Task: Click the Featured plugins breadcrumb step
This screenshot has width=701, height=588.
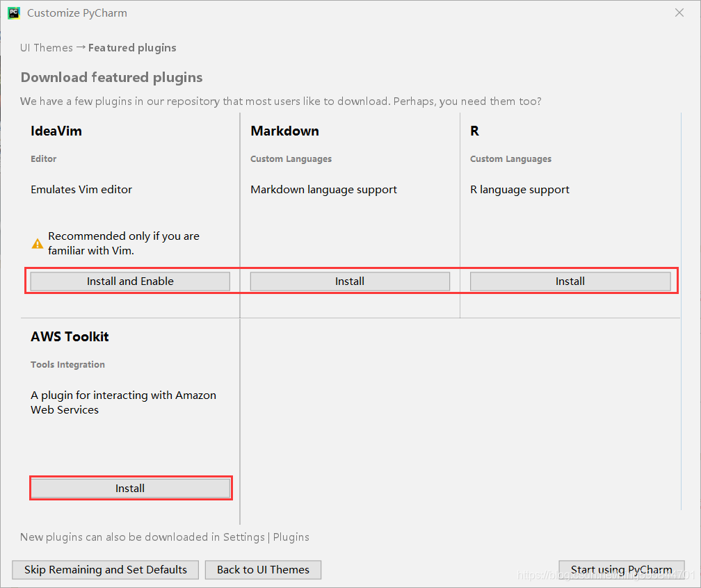Action: click(132, 48)
